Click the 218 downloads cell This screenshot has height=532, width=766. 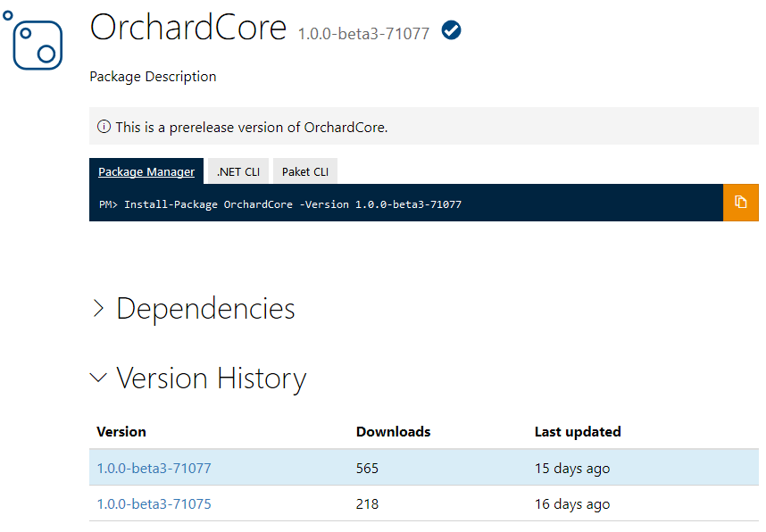click(367, 503)
